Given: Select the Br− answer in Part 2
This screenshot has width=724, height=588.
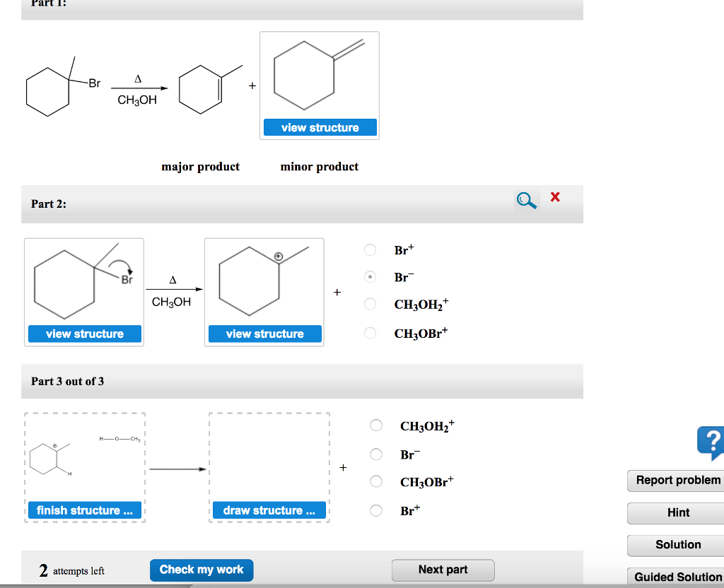Looking at the screenshot, I should coord(370,276).
